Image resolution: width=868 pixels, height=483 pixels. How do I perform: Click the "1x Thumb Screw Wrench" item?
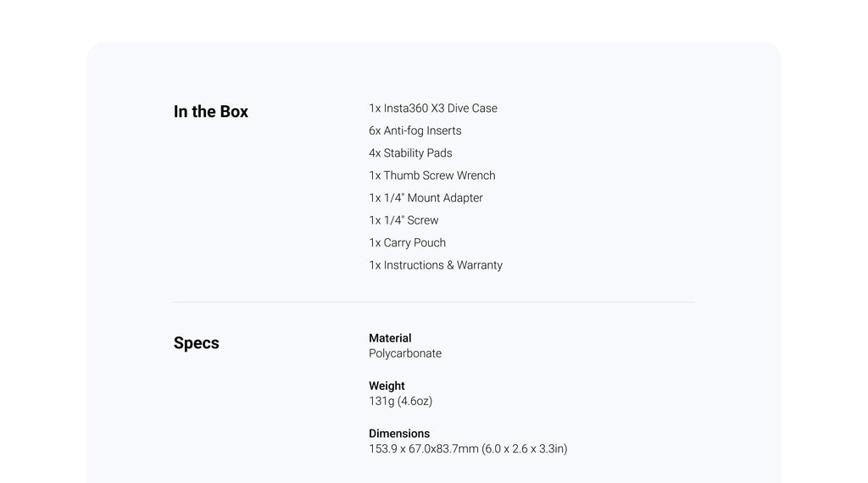(x=431, y=175)
